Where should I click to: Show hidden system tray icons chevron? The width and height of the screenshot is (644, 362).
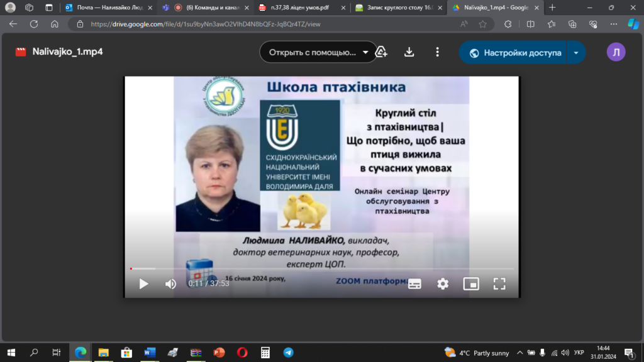(x=519, y=353)
